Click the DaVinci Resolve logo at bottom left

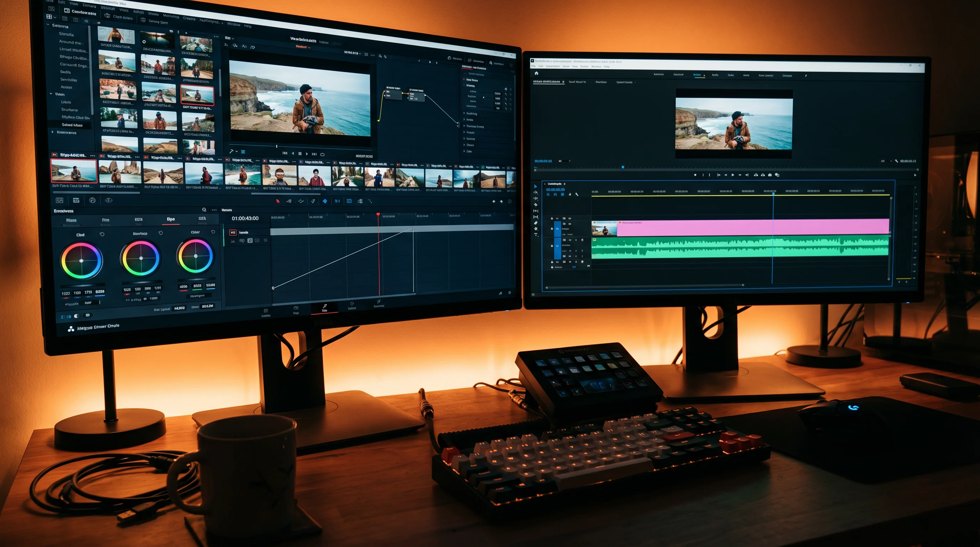(x=71, y=329)
